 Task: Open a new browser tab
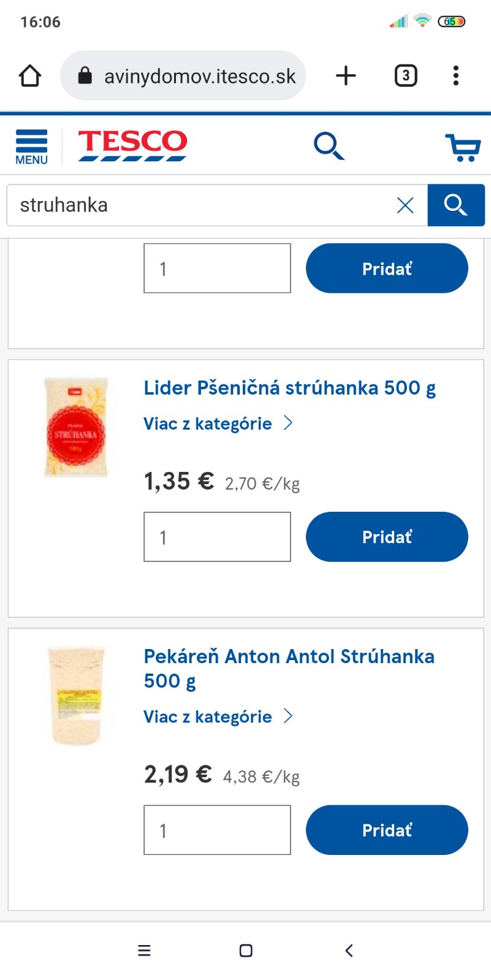pyautogui.click(x=346, y=76)
